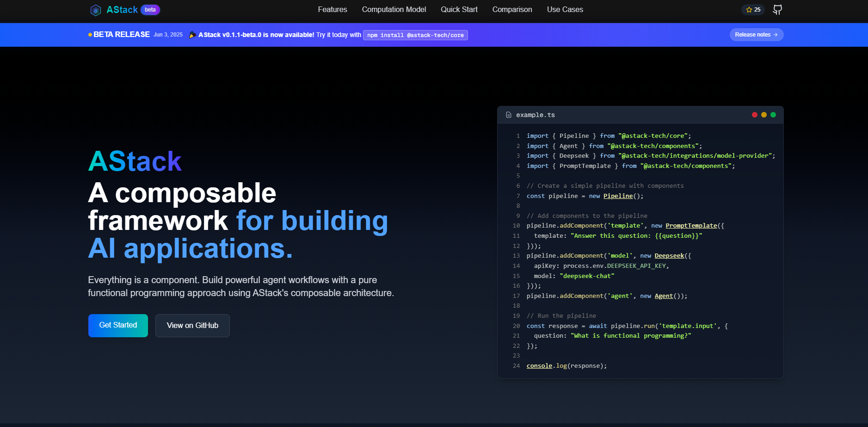Navigate to Quick Start
Screen dimensions: 868x427
459,10
